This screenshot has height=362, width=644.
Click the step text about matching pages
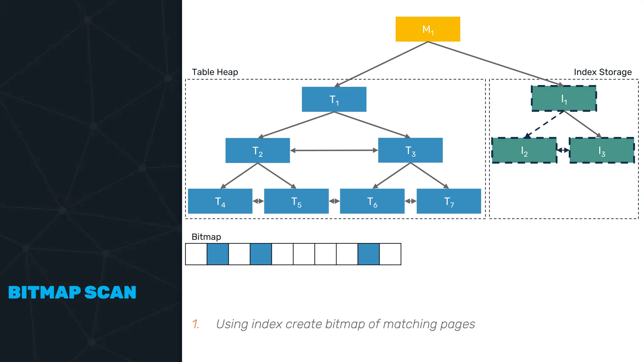click(345, 324)
